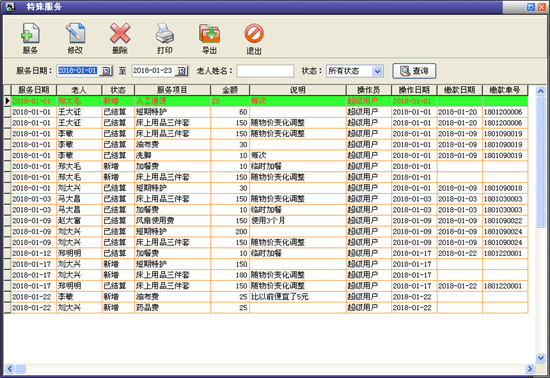
Task: Click service cell 洗脚
Action: coord(172,155)
